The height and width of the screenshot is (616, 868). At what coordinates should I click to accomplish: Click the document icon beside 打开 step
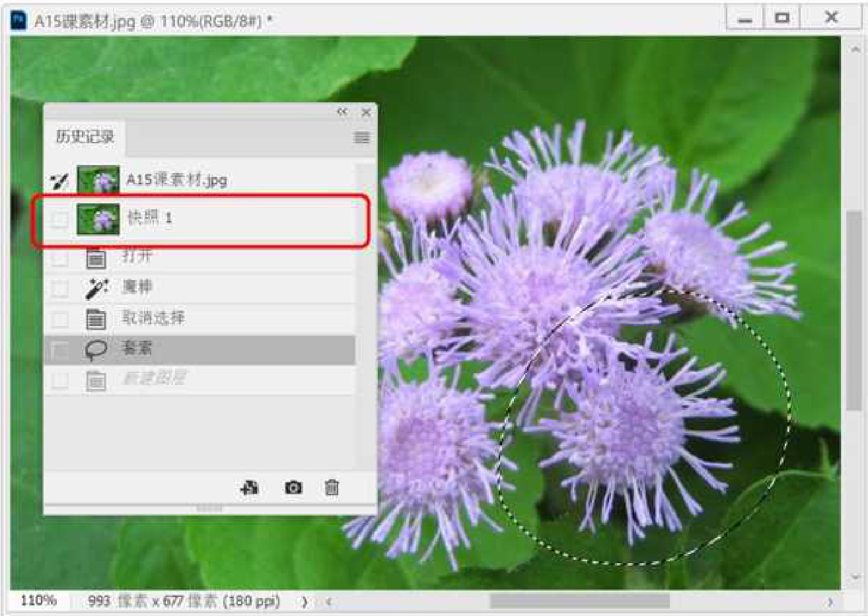click(x=96, y=257)
